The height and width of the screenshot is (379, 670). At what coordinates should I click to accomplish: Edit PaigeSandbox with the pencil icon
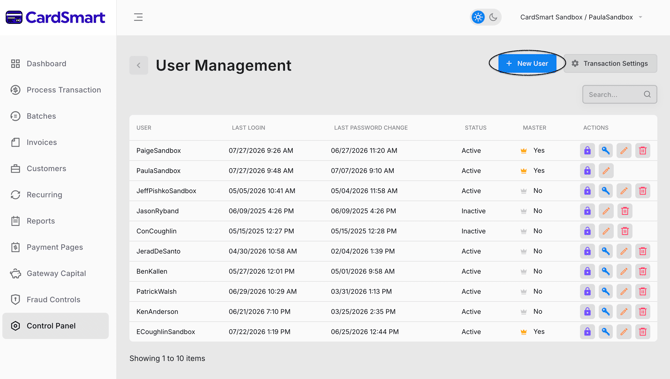624,150
